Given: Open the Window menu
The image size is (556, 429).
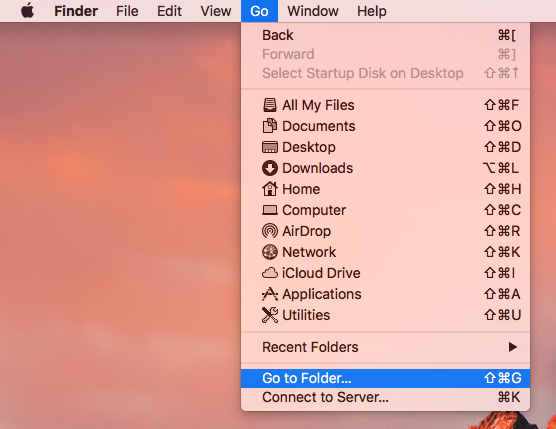Looking at the screenshot, I should tap(312, 11).
